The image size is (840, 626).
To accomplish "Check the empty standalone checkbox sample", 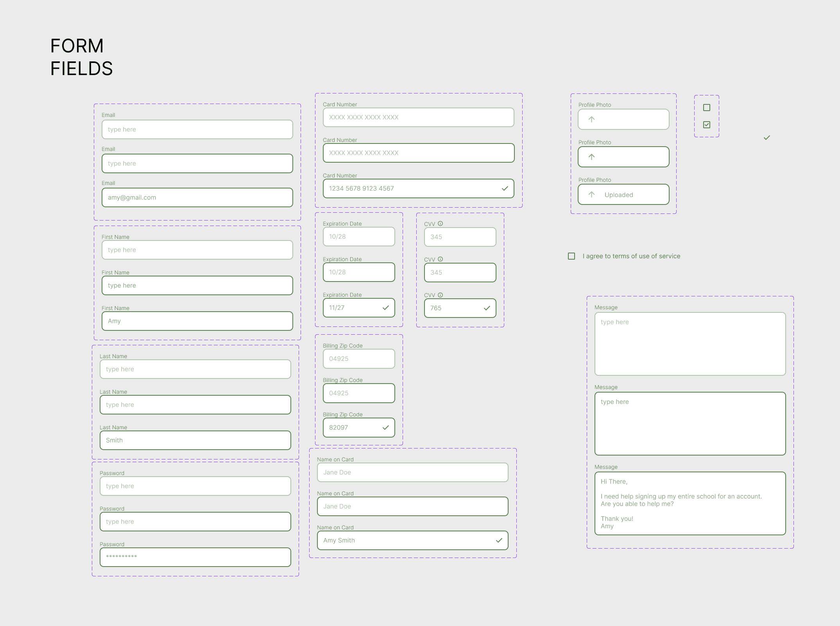I will (x=706, y=108).
